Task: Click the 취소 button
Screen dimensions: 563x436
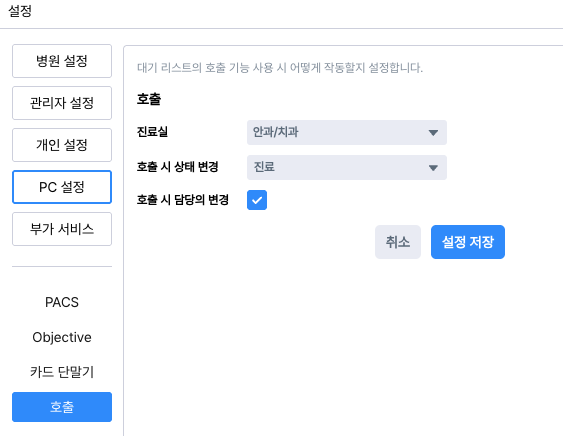Action: 398,242
